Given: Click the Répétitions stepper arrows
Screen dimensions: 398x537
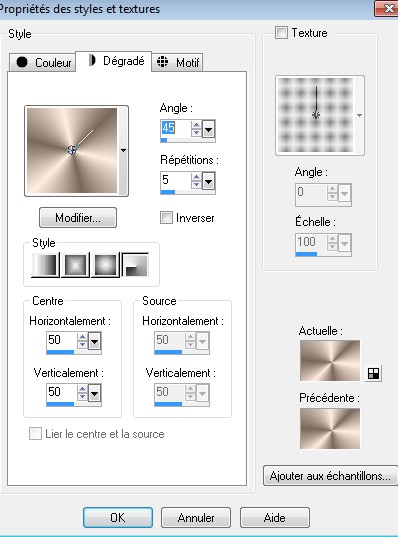Looking at the screenshot, I should (196, 180).
